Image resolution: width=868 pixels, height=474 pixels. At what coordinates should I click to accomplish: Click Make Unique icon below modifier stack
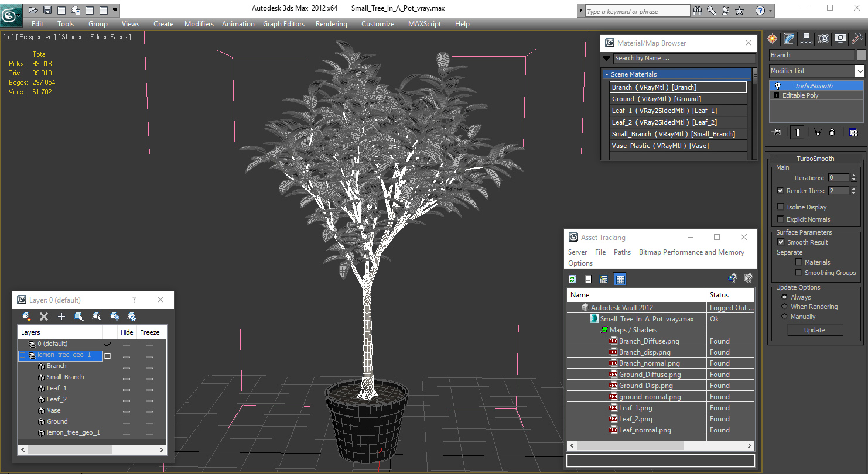click(818, 132)
